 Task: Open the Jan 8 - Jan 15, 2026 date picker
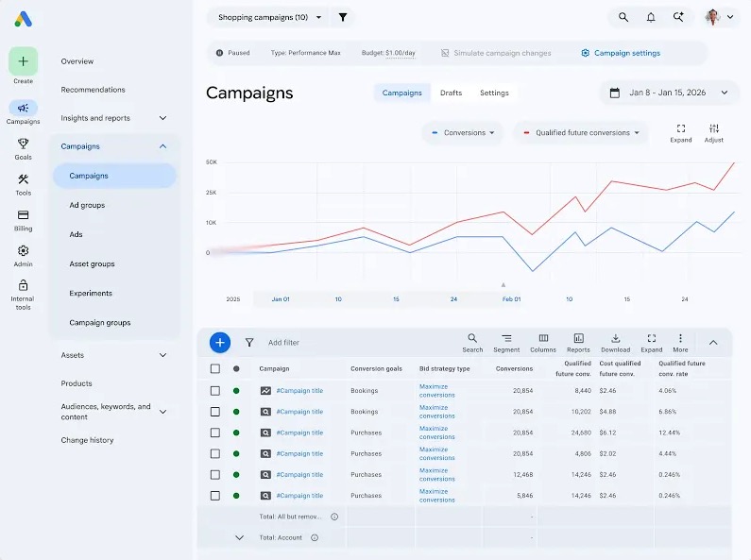point(669,93)
